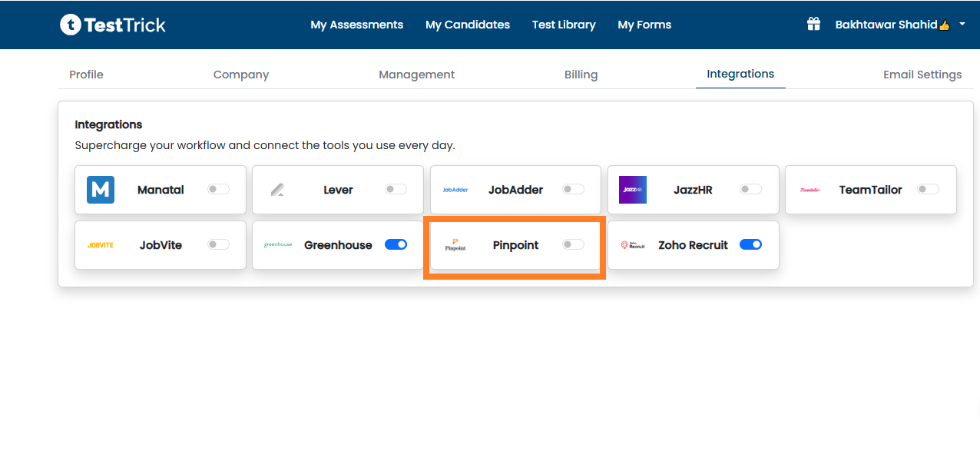Click the Greenhouse logo icon

pos(278,245)
